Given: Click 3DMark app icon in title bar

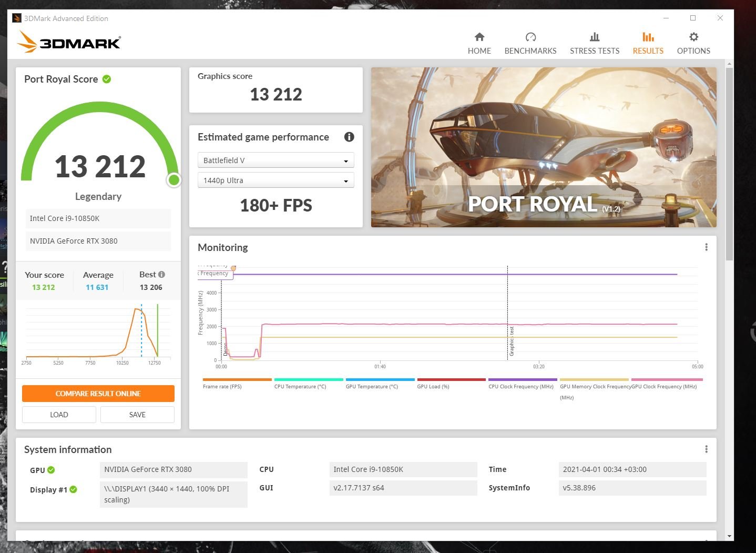Looking at the screenshot, I should point(17,18).
